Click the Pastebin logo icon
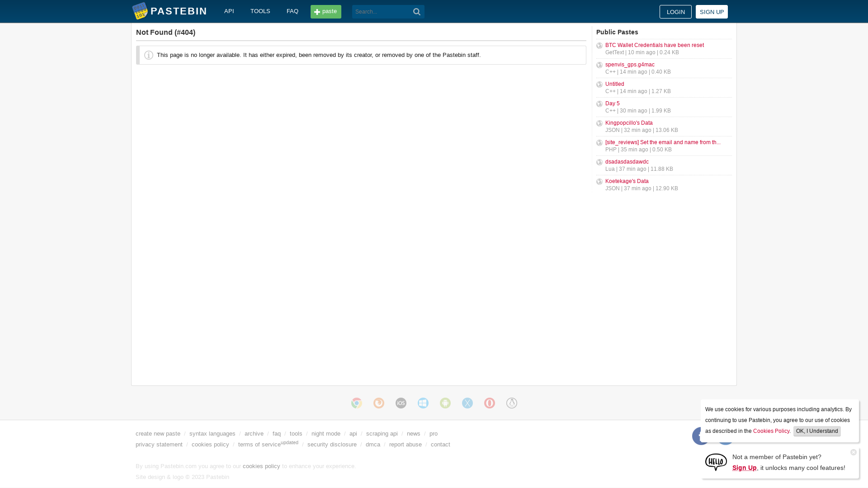 click(x=140, y=11)
